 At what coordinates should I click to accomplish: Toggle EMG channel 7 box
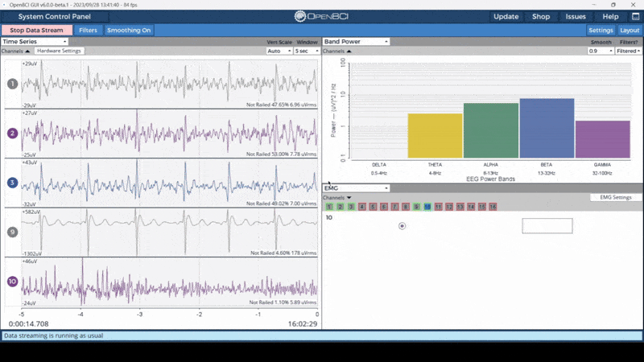[394, 207]
